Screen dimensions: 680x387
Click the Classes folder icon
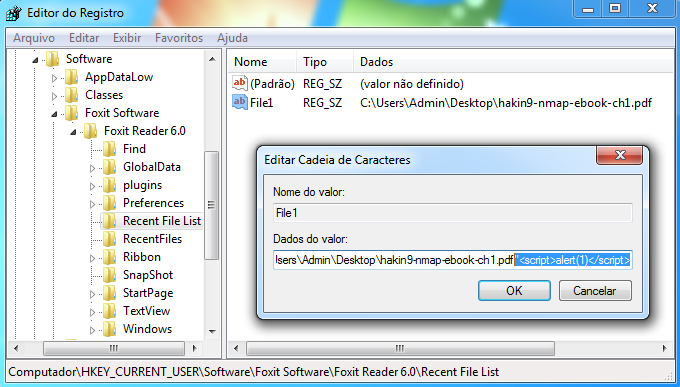pos(72,95)
